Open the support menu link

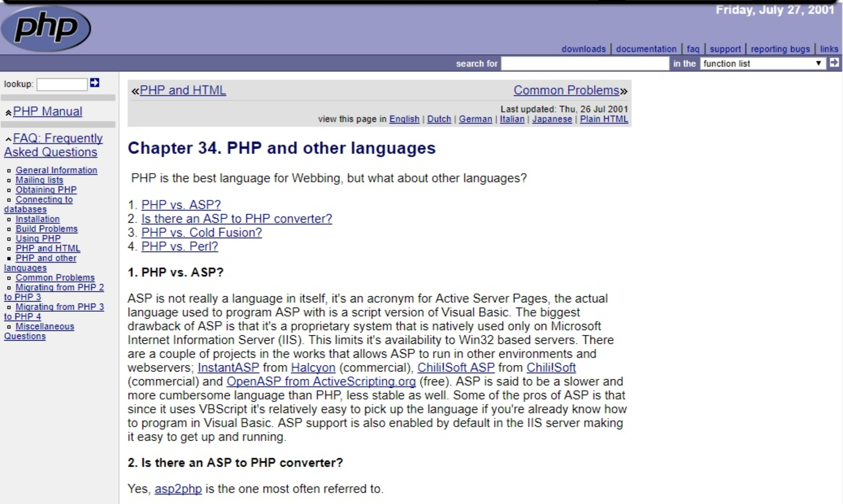tap(725, 49)
